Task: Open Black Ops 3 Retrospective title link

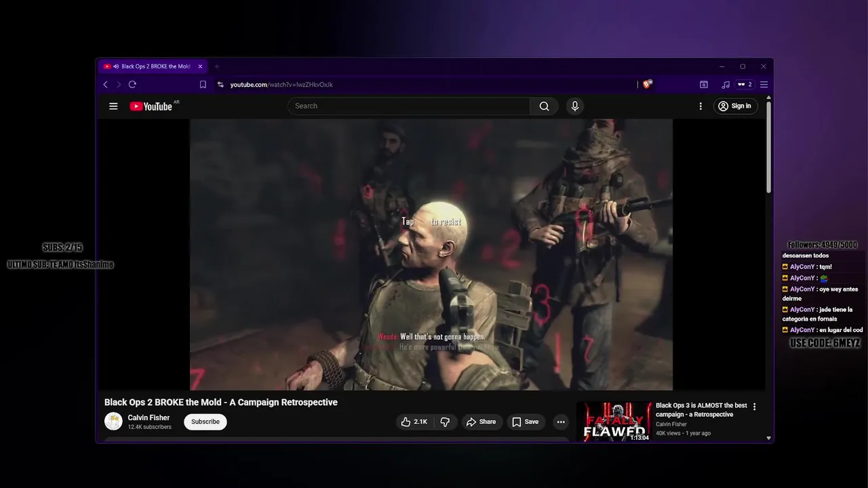Action: [x=701, y=410]
